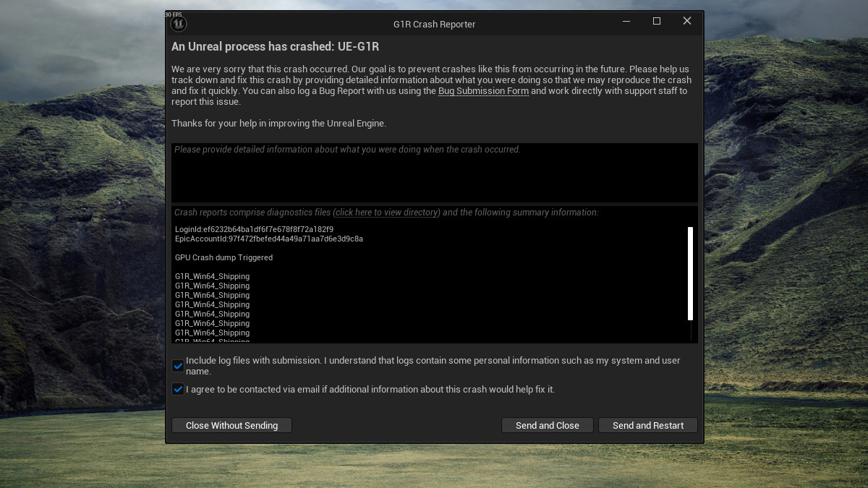Screen dimensions: 868x488
Task: Click the LoginId line in the summary
Action: (254, 229)
